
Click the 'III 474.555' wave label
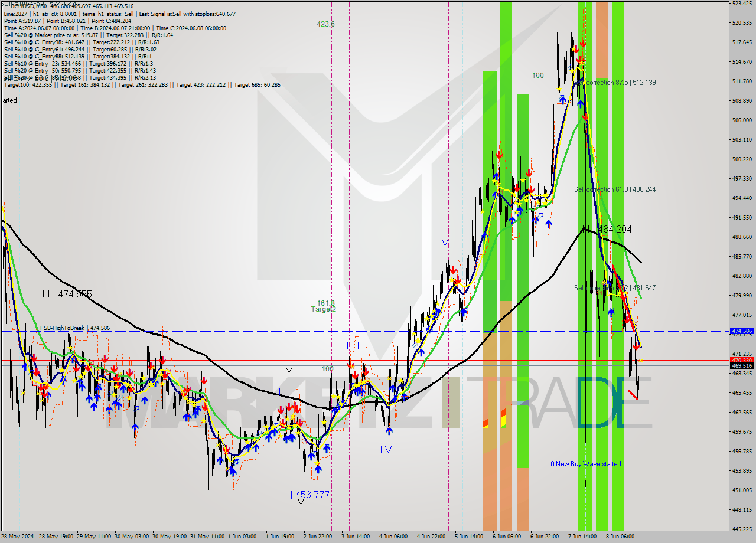tap(67, 294)
